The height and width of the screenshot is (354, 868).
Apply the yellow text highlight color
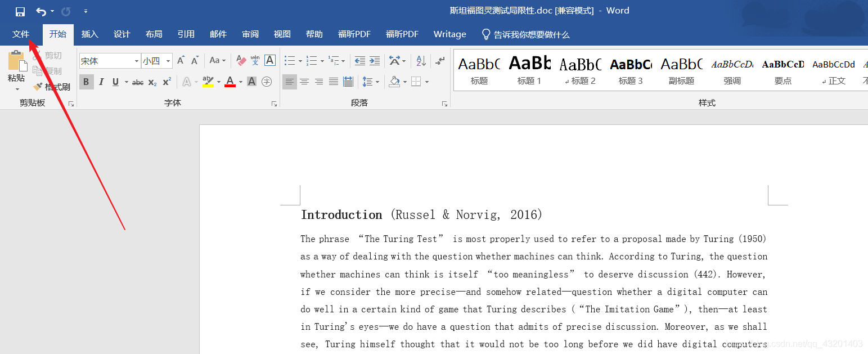(x=208, y=82)
